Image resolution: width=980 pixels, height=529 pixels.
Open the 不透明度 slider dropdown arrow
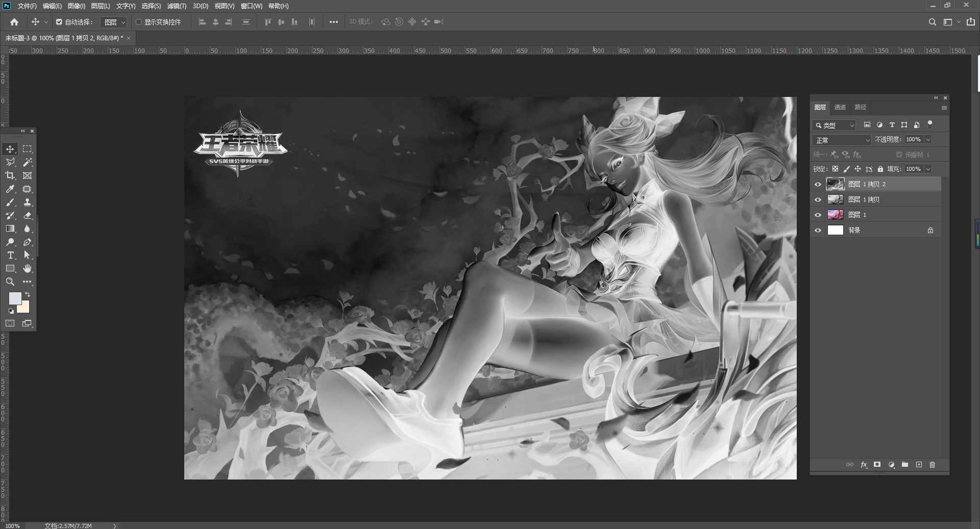click(x=928, y=139)
